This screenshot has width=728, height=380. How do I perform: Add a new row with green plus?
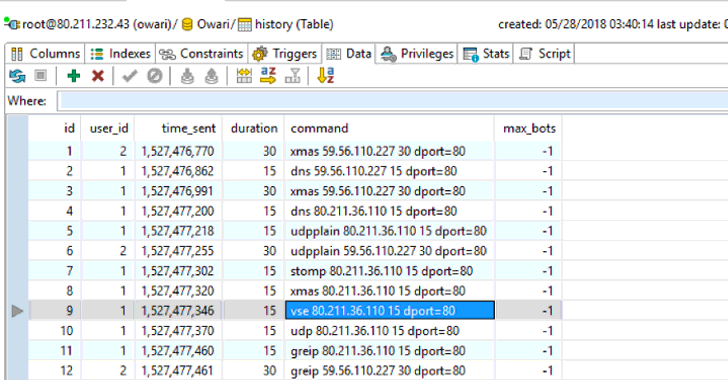(73, 76)
